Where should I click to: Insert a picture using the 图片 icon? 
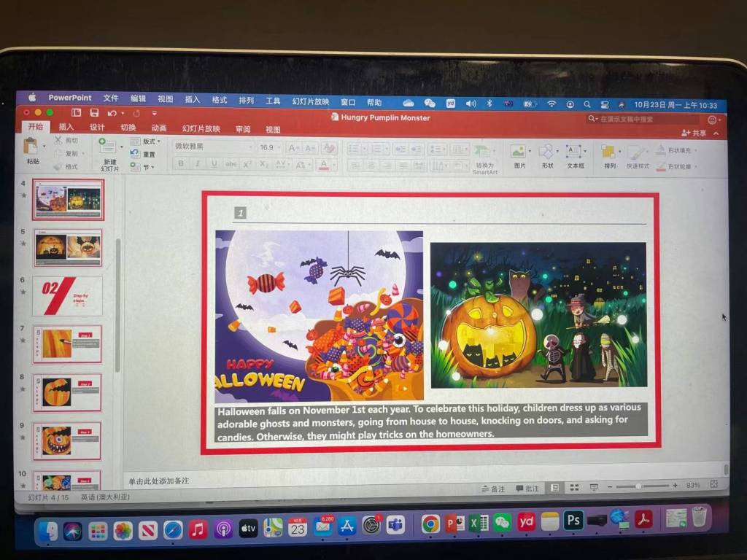[x=519, y=152]
